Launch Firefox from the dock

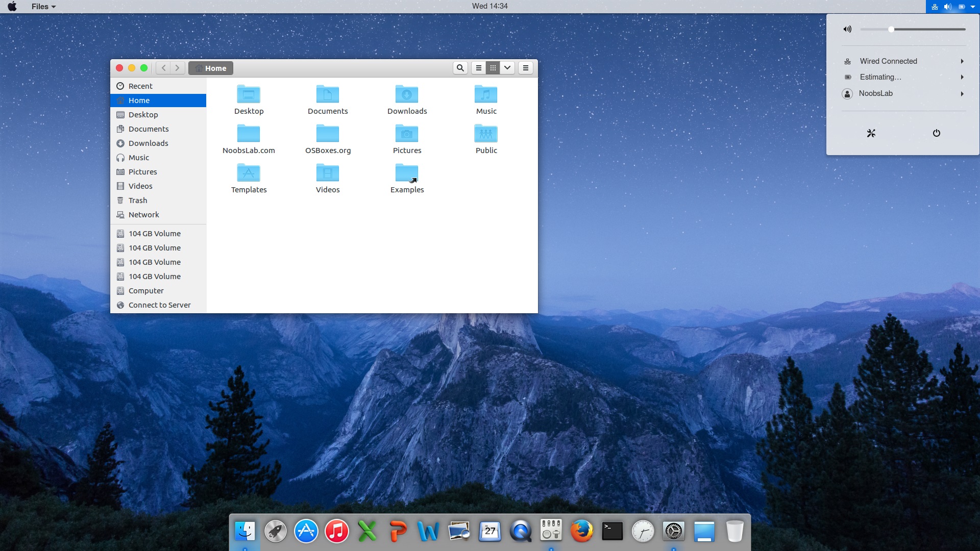pos(582,532)
